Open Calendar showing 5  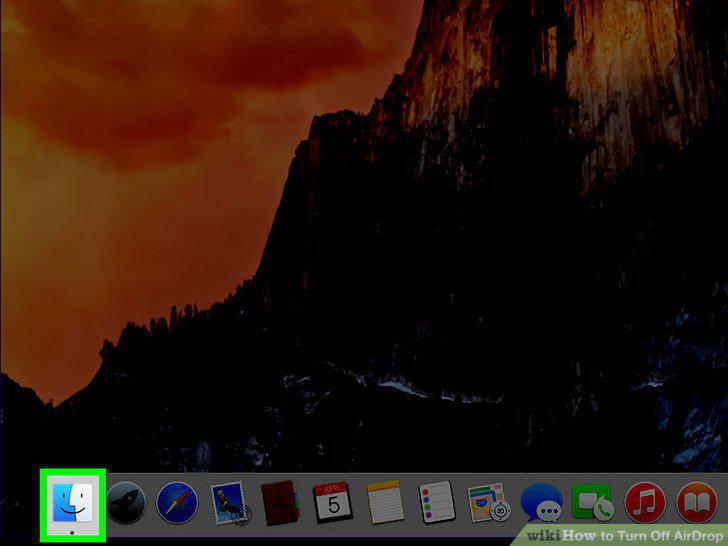tap(332, 503)
